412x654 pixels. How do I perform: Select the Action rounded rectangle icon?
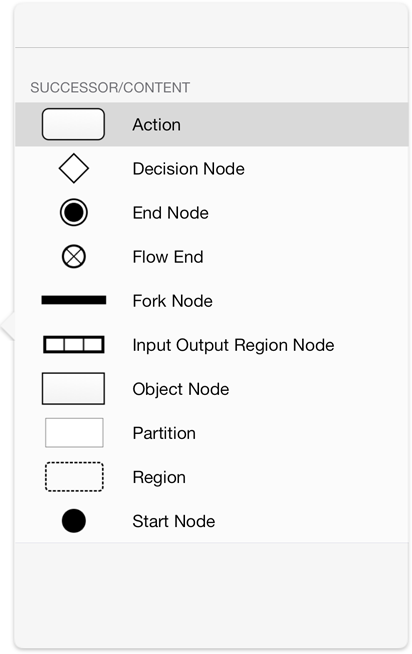tap(73, 124)
